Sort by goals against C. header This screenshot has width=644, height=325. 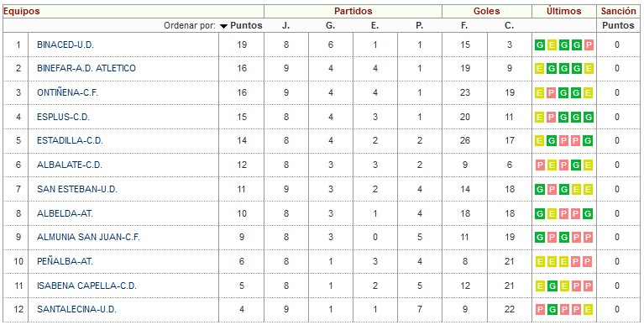[x=510, y=25]
